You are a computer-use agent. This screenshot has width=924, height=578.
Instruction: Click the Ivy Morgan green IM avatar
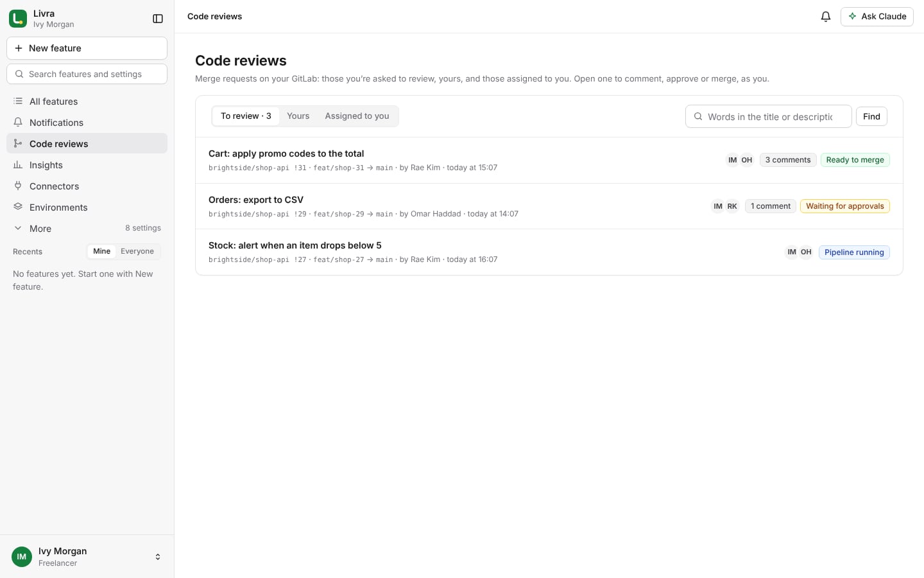coord(22,557)
